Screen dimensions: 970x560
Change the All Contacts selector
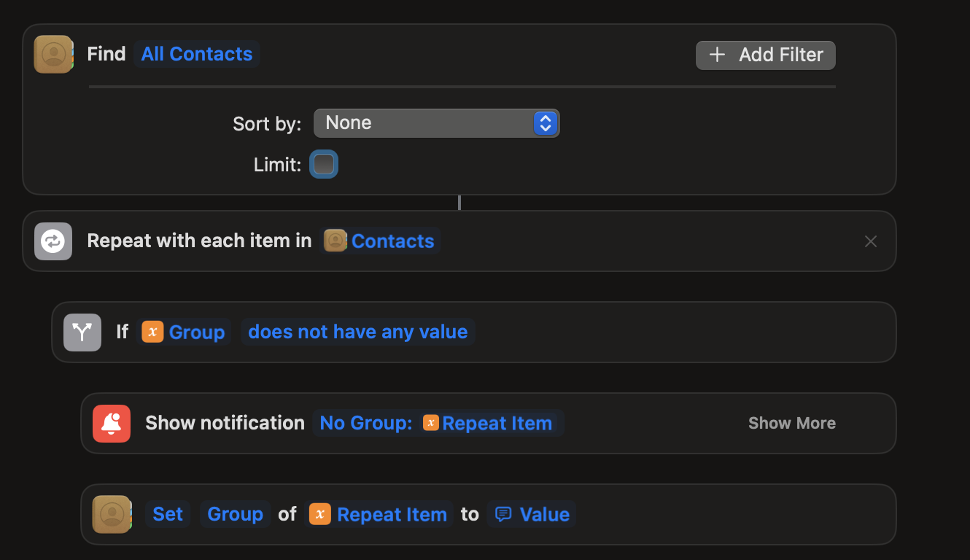[x=197, y=54]
